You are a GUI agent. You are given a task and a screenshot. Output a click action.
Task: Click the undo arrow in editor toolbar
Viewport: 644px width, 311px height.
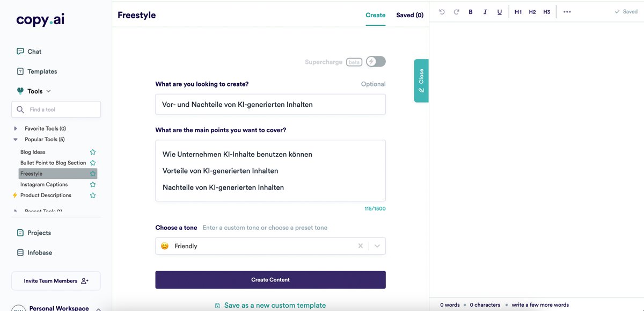tap(442, 12)
